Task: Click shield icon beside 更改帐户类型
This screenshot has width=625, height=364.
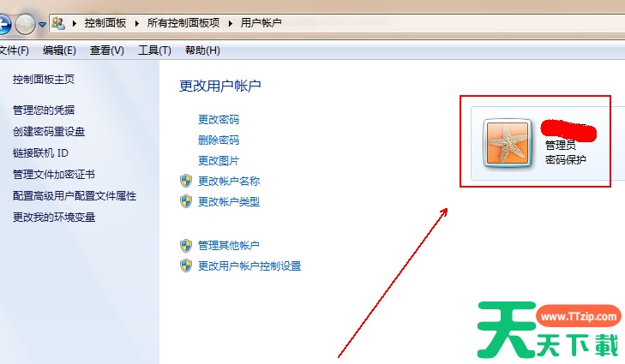Action: [x=186, y=201]
